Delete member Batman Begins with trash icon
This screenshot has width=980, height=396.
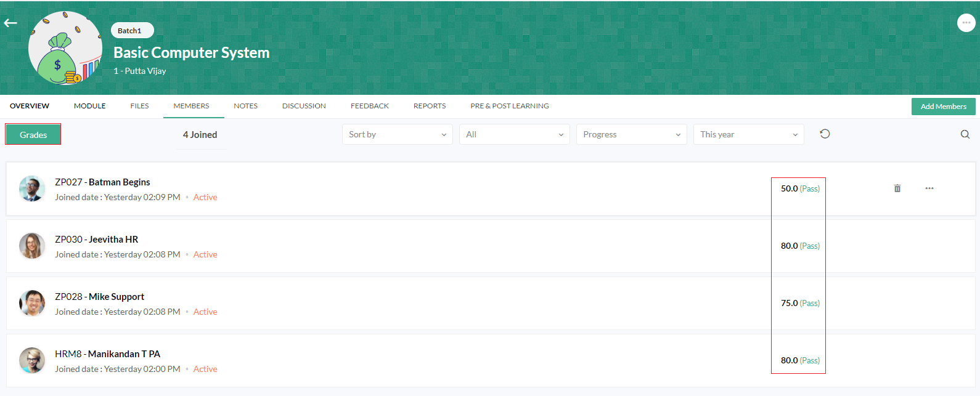click(897, 188)
